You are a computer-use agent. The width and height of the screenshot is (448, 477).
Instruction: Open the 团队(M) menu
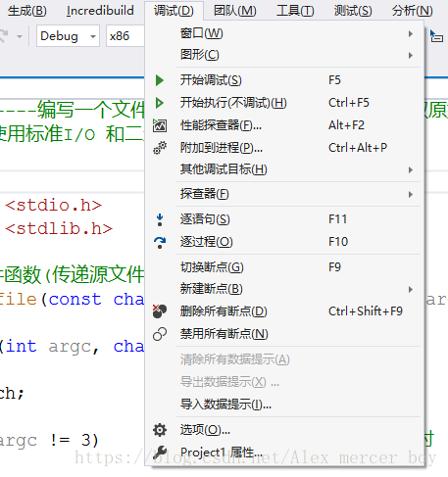(235, 11)
